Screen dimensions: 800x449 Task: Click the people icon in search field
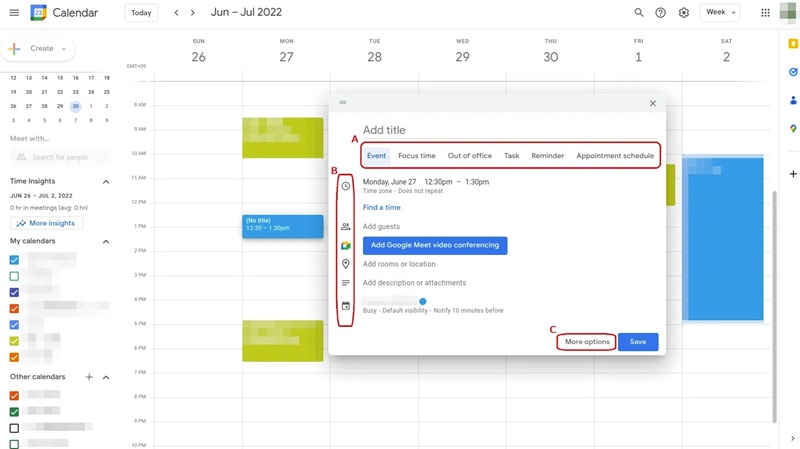tap(21, 157)
